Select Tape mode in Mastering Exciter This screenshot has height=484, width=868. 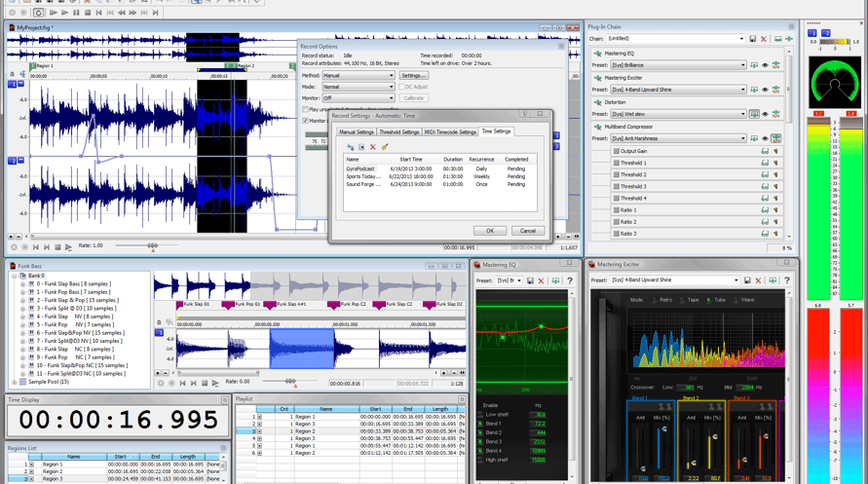[x=682, y=300]
